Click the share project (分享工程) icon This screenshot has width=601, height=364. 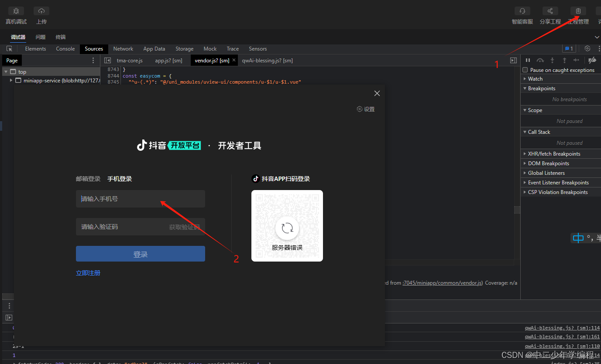pos(550,11)
